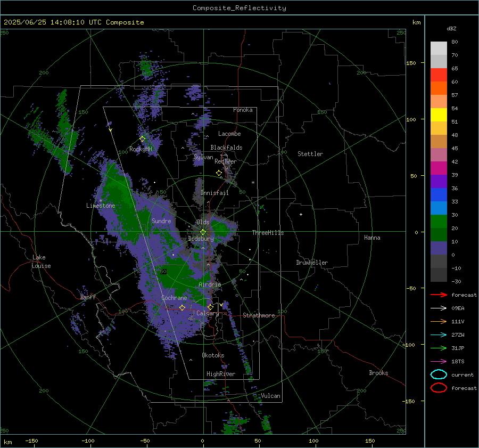The width and height of the screenshot is (479, 448).
Task: Select the white 09EA arrow legend icon
Action: (439, 308)
